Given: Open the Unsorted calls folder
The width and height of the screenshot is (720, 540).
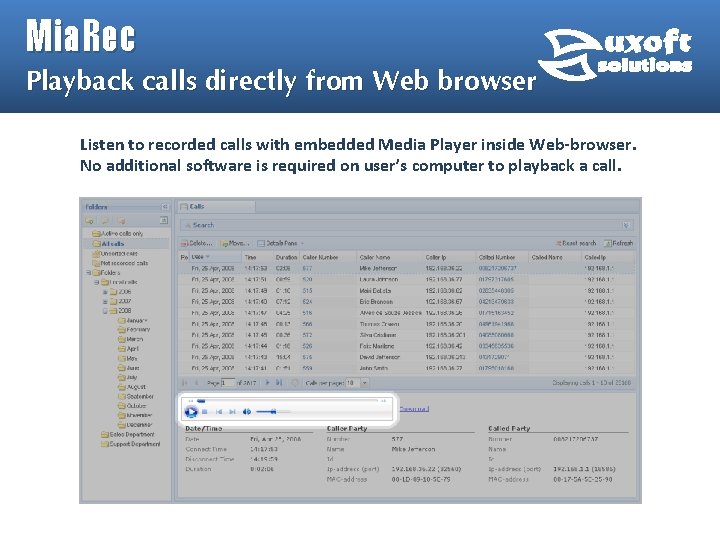Looking at the screenshot, I should [115, 253].
